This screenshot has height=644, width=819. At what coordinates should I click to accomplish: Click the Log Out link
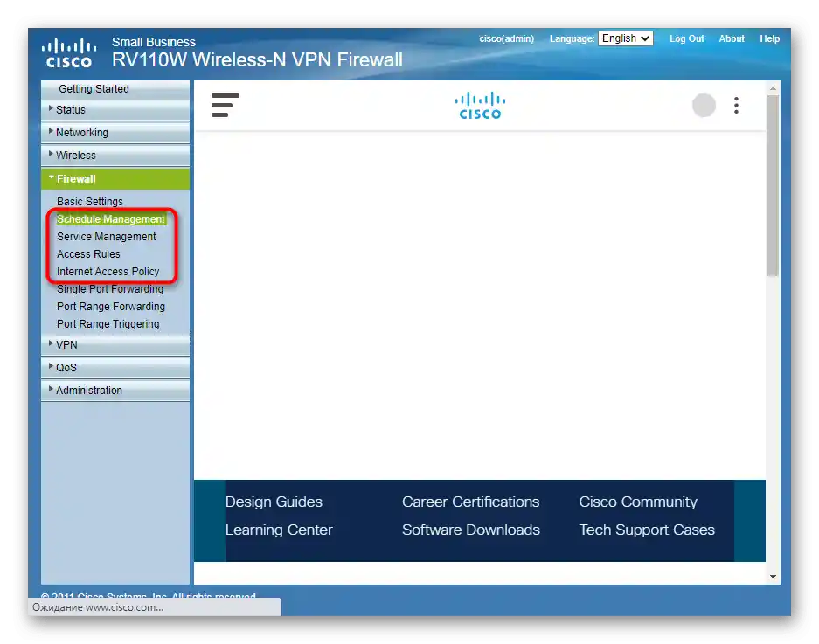coord(686,38)
